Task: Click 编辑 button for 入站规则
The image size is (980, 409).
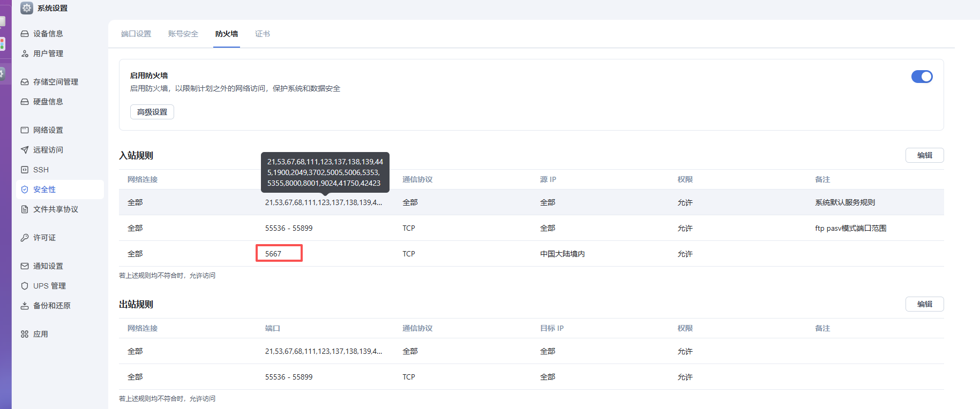Action: [x=924, y=155]
